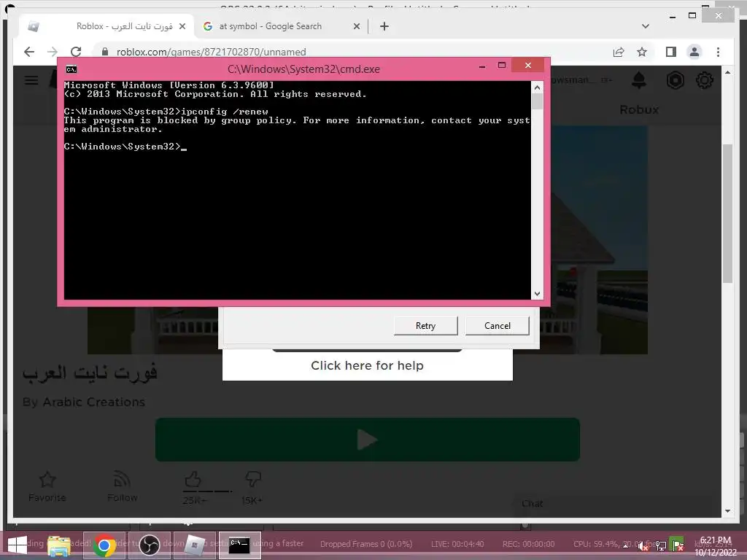
Task: Click the ipconfig /renew command line text
Action: 225,112
